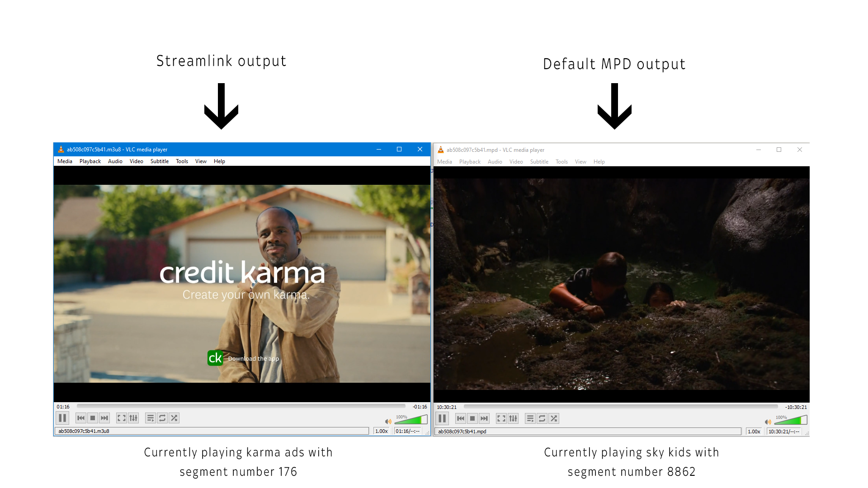Open Audio menu in m3u8 VLC window

coord(115,161)
